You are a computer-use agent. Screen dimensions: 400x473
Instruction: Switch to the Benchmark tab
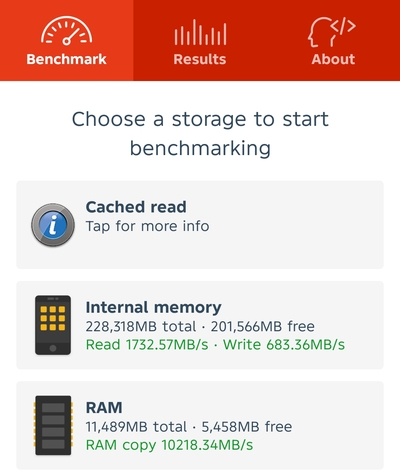67,40
